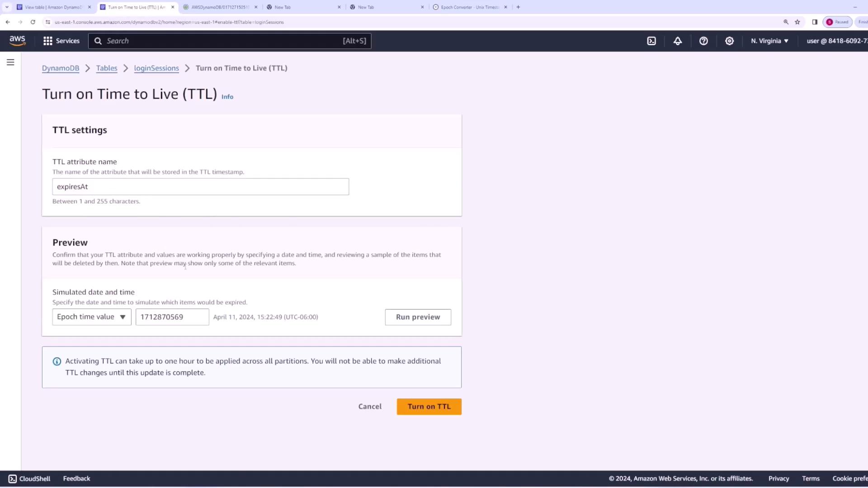Click the help question mark icon
This screenshot has width=868, height=488.
703,41
